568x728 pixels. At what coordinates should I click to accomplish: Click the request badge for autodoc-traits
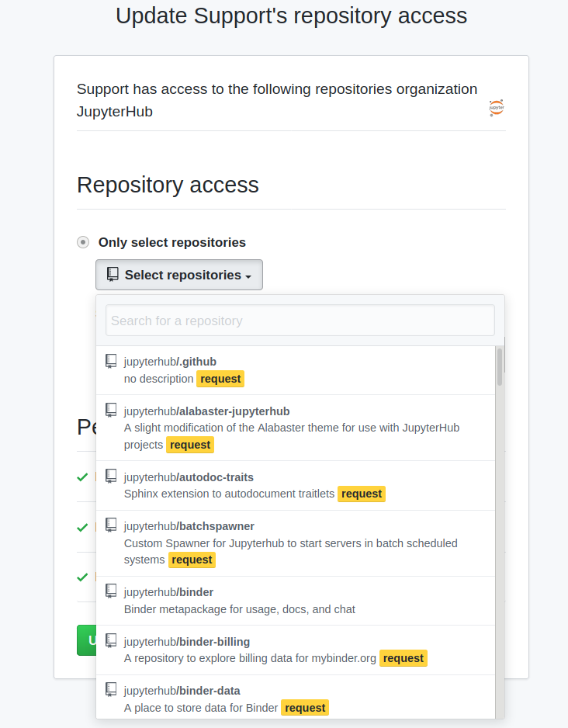[362, 493]
